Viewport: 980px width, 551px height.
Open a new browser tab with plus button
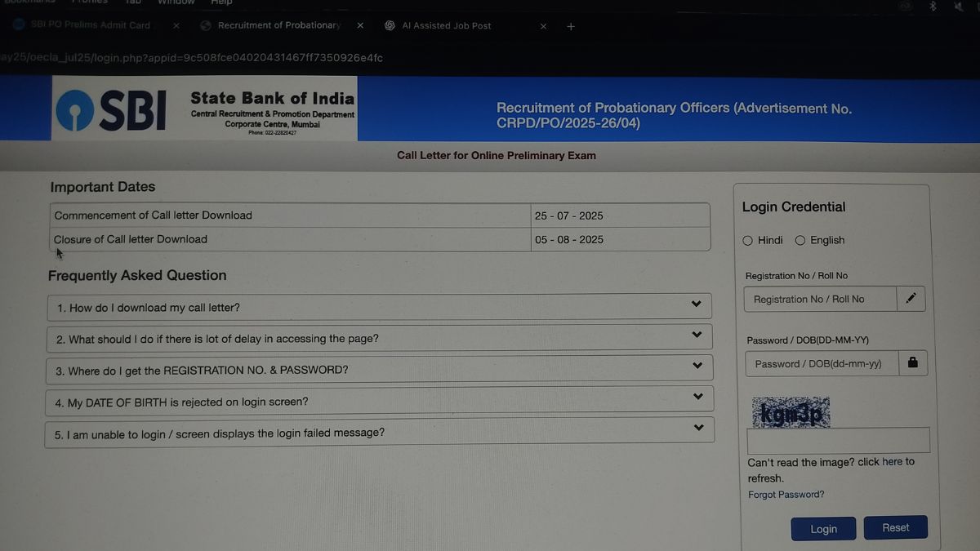point(571,26)
